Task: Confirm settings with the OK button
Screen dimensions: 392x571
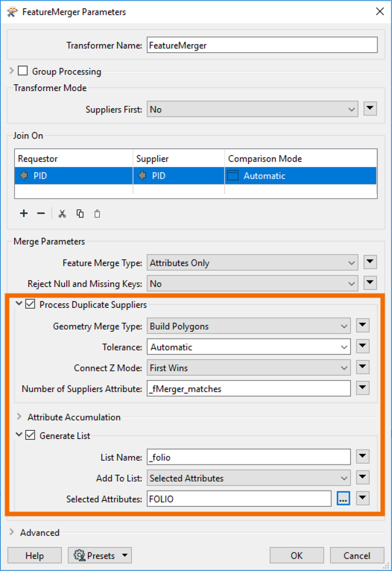Action: 297,555
